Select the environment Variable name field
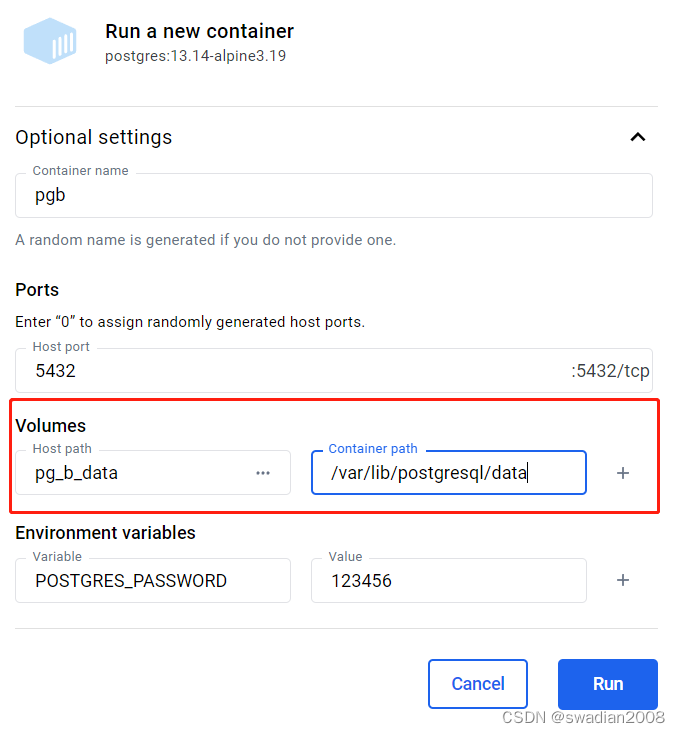 152,581
